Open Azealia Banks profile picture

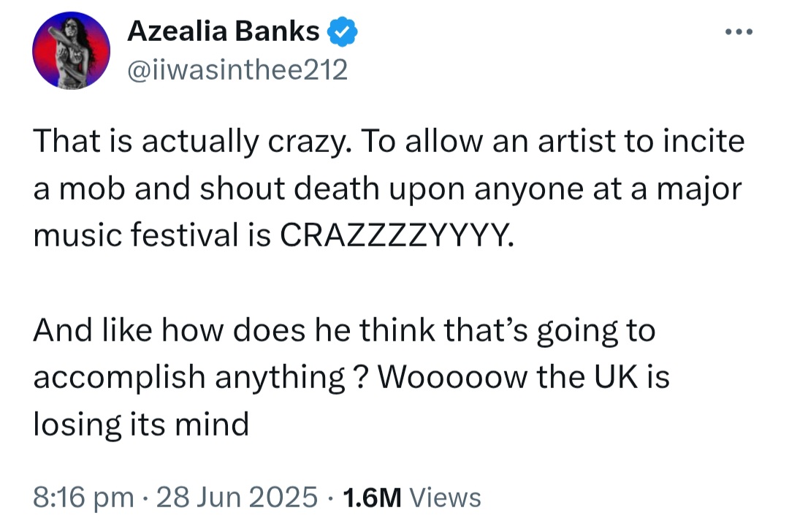[x=72, y=53]
